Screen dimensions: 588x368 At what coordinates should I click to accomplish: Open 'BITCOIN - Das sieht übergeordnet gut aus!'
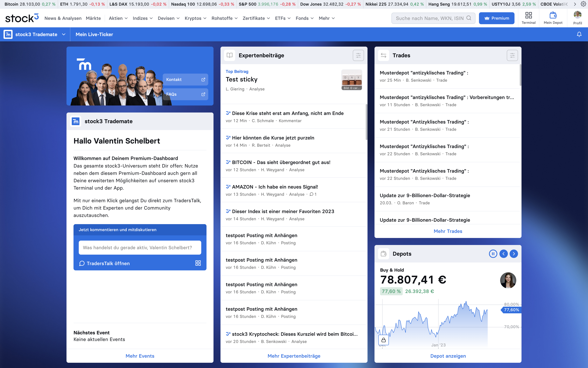(x=281, y=162)
